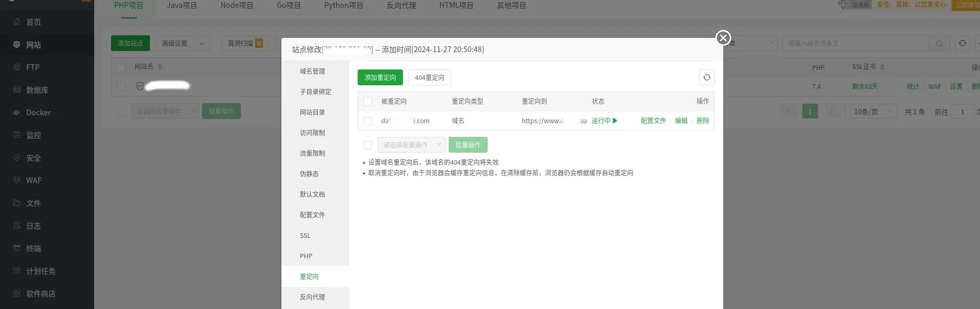
Task: Check the website row checkbox behind dialog
Action: pyautogui.click(x=121, y=87)
